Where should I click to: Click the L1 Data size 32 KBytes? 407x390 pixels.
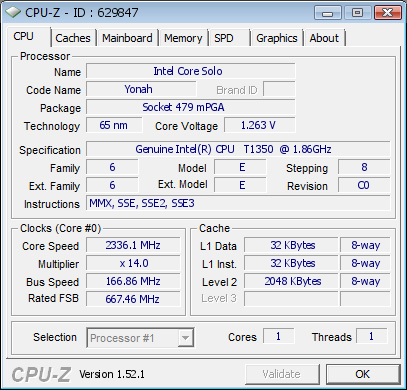pos(291,245)
